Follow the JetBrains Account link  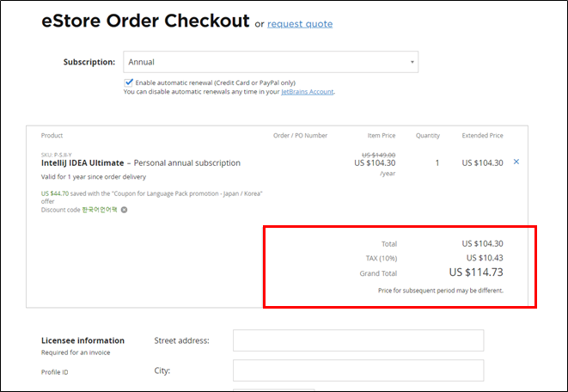click(307, 92)
